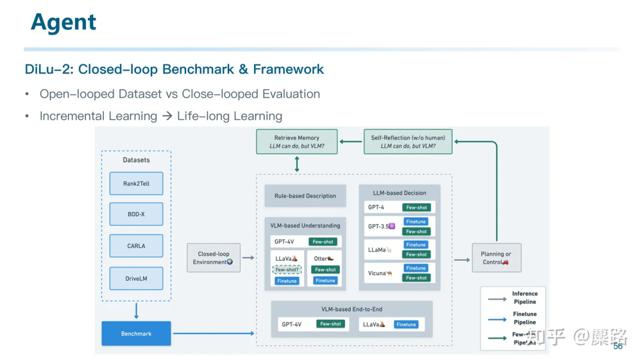
Task: Click the Few-shot tag beside LLaMa
Action: point(416,255)
